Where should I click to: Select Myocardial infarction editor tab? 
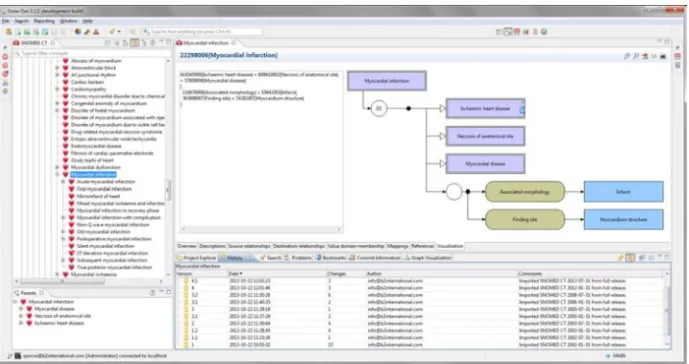[207, 43]
